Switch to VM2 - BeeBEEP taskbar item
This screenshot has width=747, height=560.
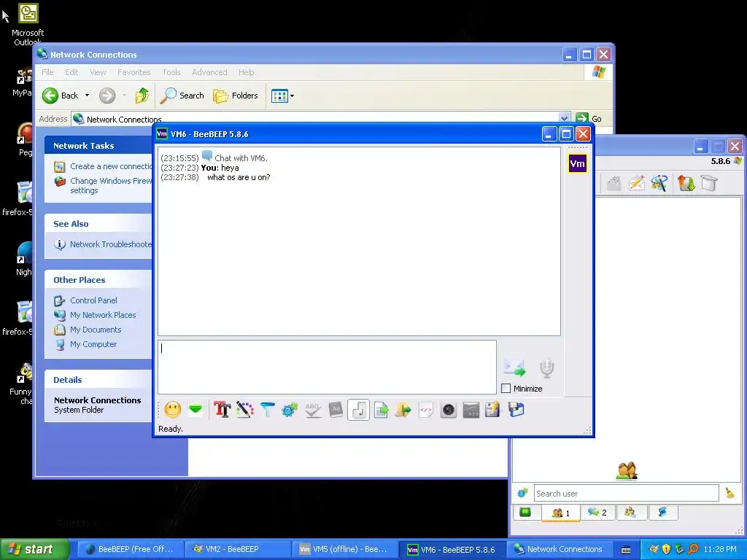click(x=236, y=549)
